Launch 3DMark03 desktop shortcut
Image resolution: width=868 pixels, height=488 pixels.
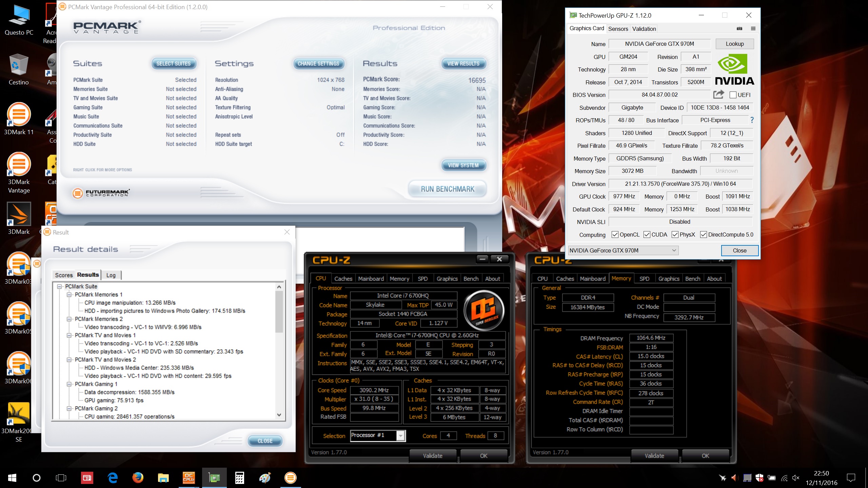coord(19,268)
